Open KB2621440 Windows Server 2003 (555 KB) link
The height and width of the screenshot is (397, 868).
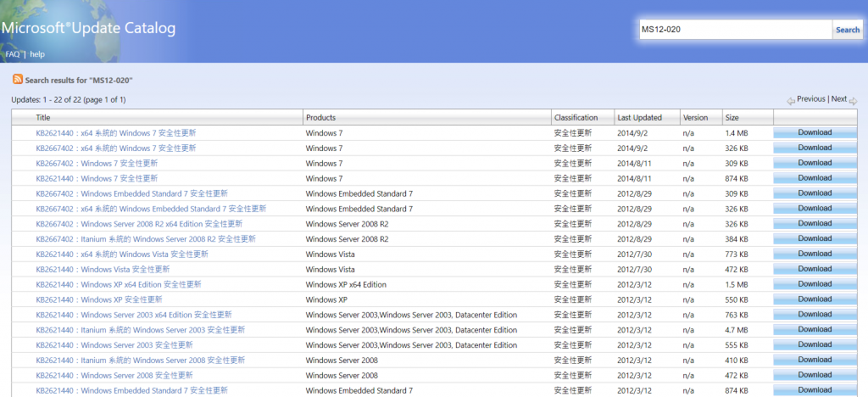coord(114,345)
